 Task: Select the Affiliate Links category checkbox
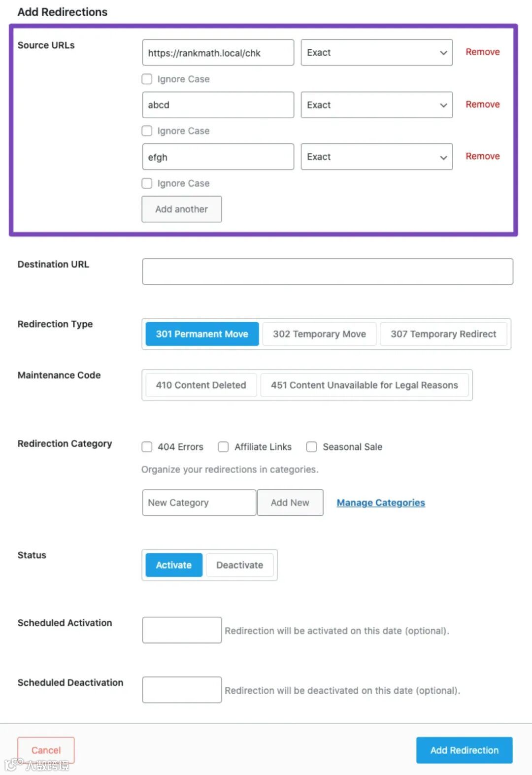pyautogui.click(x=223, y=447)
